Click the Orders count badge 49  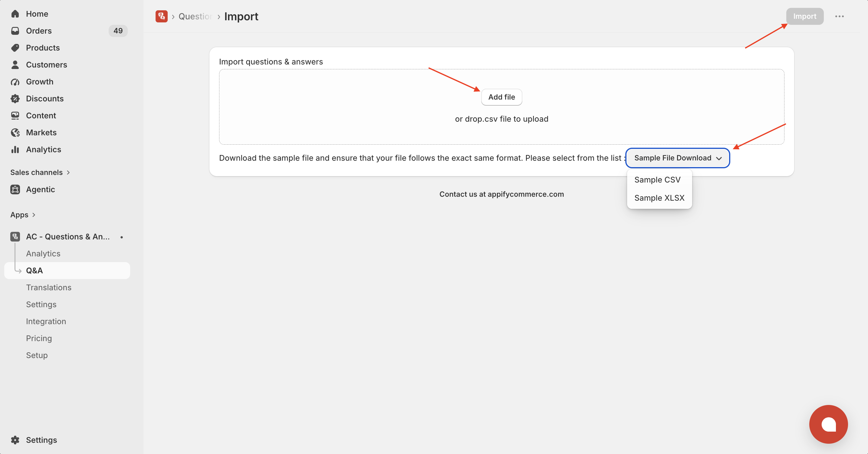pyautogui.click(x=118, y=31)
